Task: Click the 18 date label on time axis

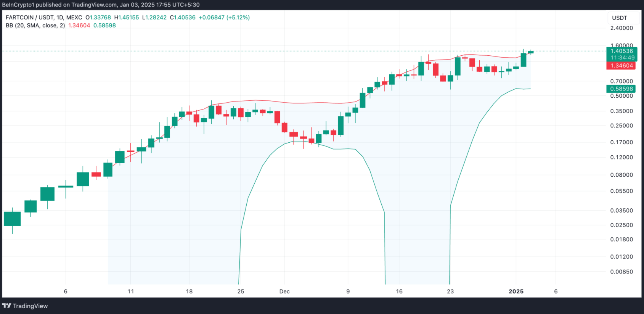Action: [189, 291]
